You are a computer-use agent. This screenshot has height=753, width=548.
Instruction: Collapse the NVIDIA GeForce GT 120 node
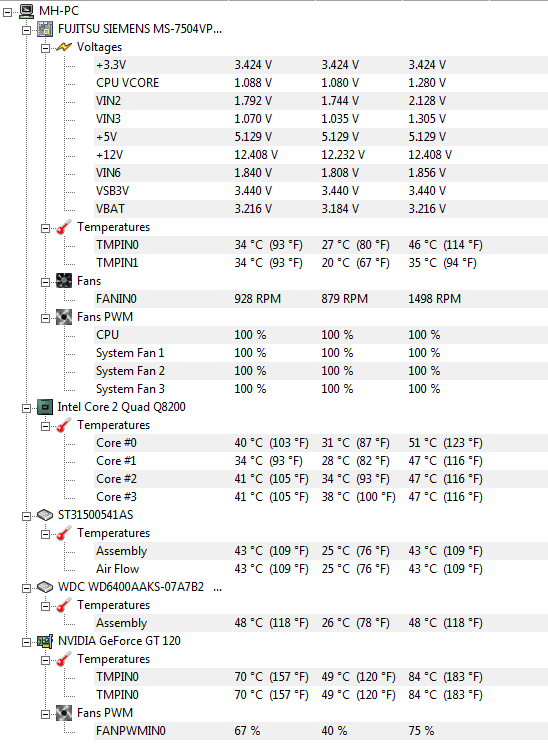(x=26, y=642)
